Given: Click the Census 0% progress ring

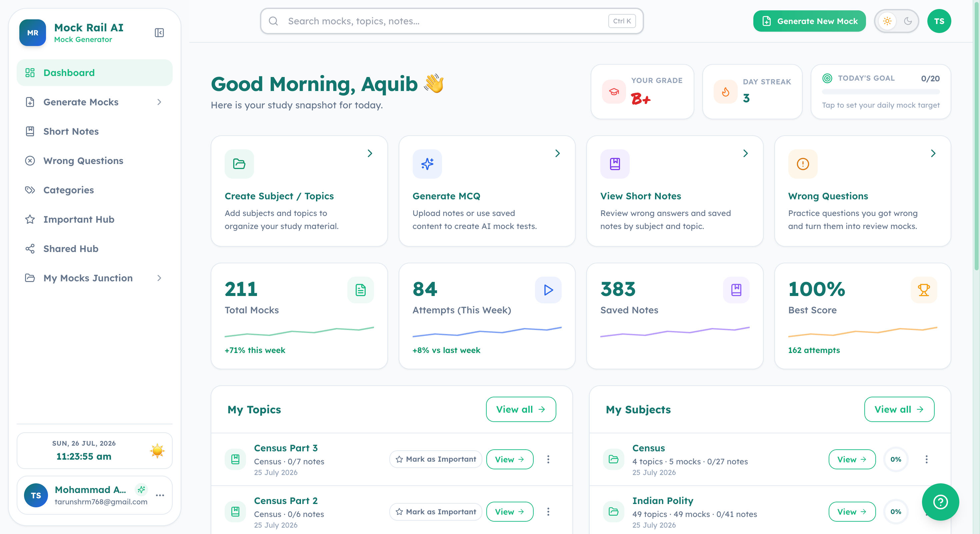Looking at the screenshot, I should pyautogui.click(x=896, y=459).
